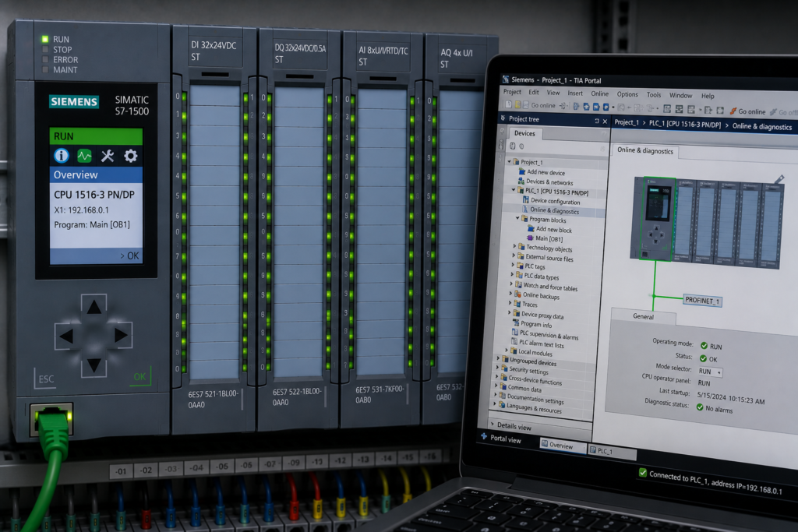
Task: Click the Add new device icon in tree
Action: pyautogui.click(x=521, y=171)
